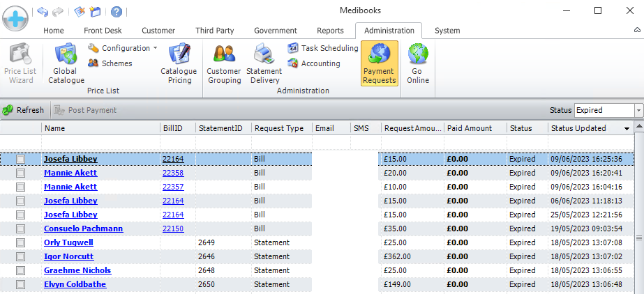Viewport: 644px width, 294px height.
Task: Open the Global Catalogue
Action: click(x=66, y=63)
